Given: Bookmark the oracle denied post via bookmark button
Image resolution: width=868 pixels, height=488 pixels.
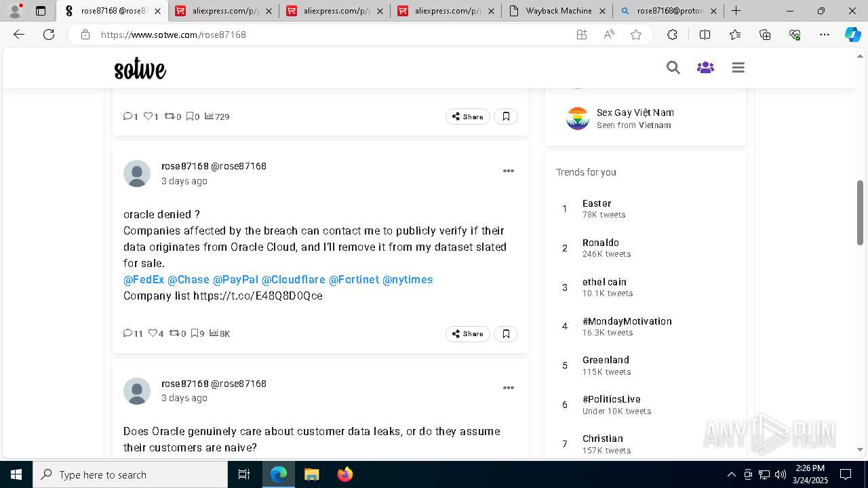Looking at the screenshot, I should (506, 333).
